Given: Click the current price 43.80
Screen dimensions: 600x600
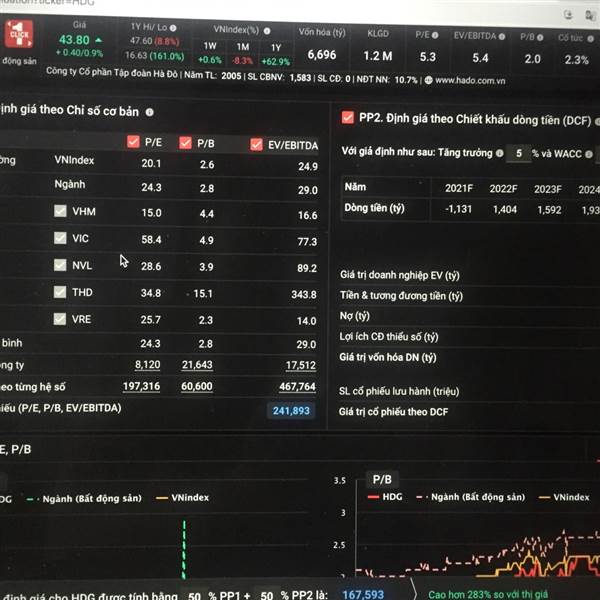Looking at the screenshot, I should (74, 40).
